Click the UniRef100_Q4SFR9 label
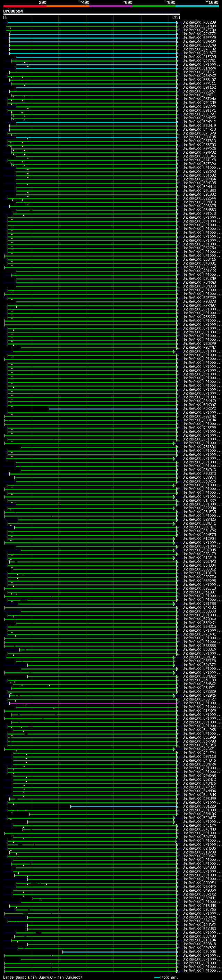This screenshot has height=980, width=222. tap(199, 428)
